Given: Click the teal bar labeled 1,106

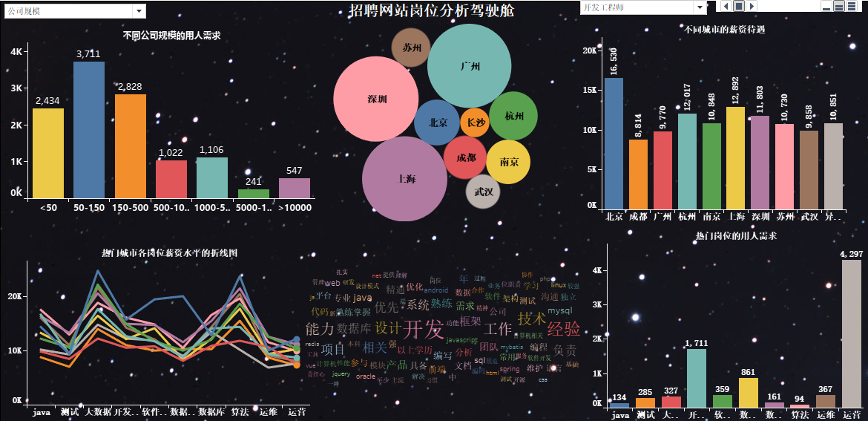Looking at the screenshot, I should click(213, 177).
